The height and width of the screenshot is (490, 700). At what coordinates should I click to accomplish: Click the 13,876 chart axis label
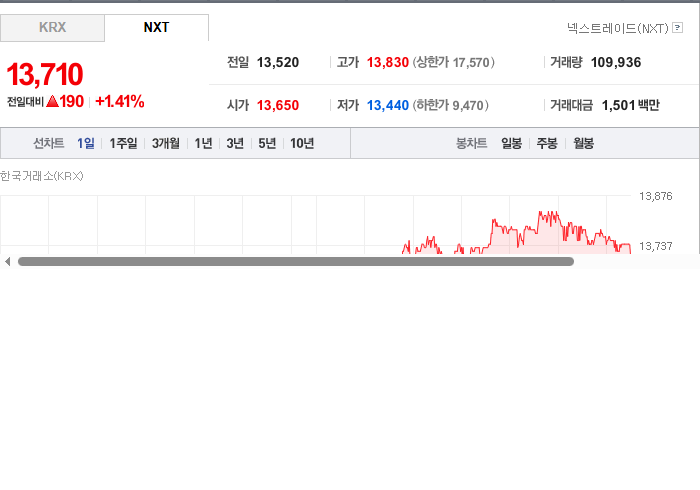coord(655,196)
